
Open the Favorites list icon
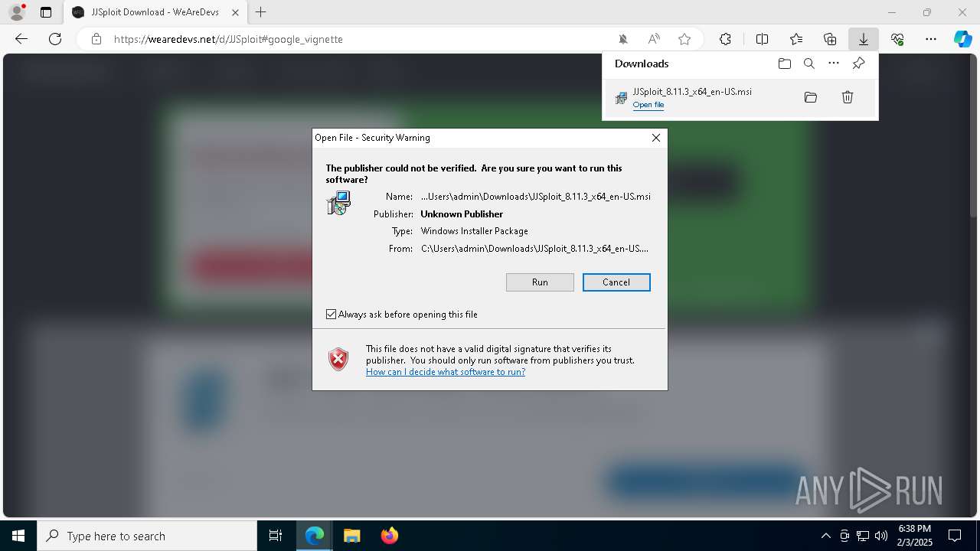pyautogui.click(x=796, y=39)
